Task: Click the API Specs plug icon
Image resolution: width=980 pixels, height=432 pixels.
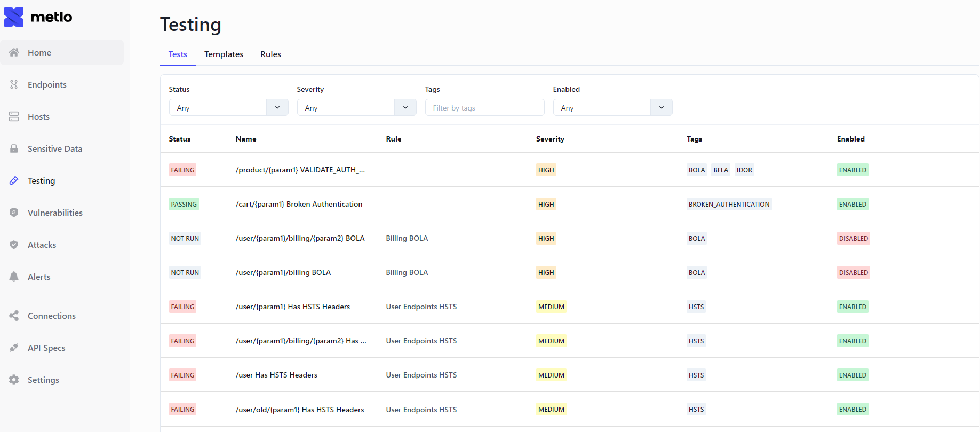Action: coord(14,348)
